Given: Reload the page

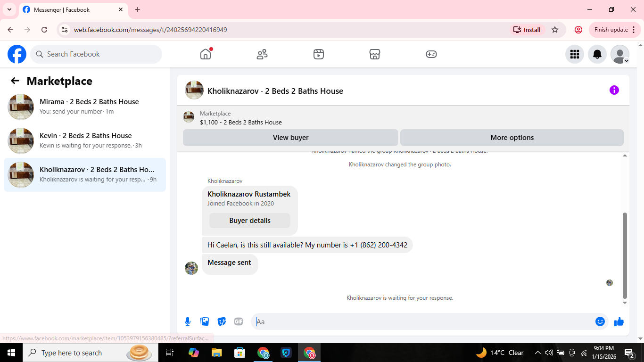Looking at the screenshot, I should coord(44,30).
